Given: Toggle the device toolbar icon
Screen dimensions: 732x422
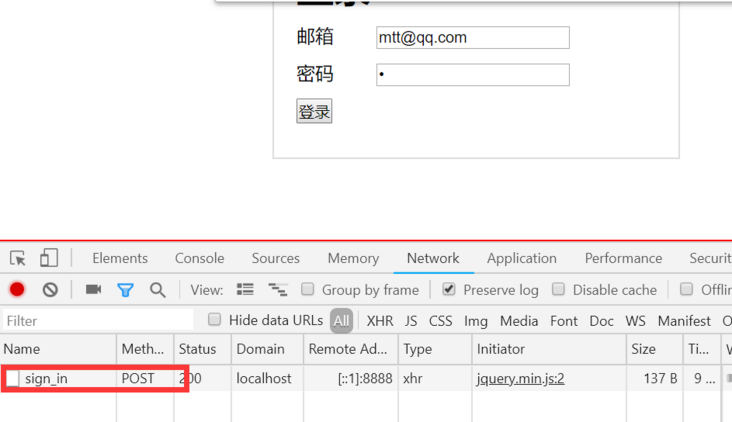Looking at the screenshot, I should click(49, 258).
